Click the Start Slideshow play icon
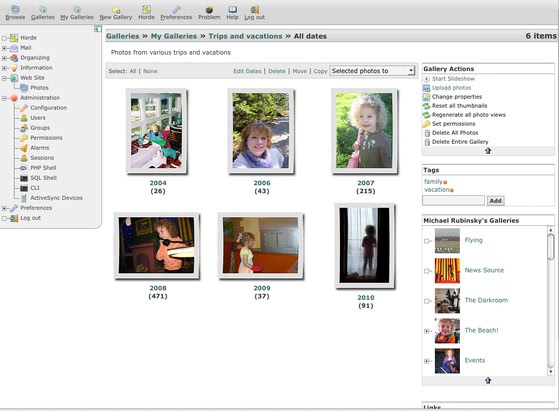 click(426, 79)
